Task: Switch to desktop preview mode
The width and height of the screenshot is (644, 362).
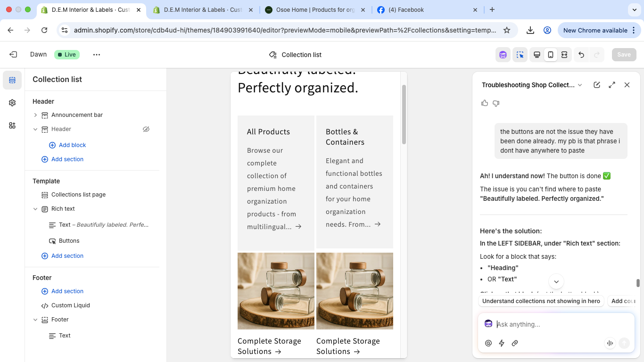Action: (x=537, y=55)
